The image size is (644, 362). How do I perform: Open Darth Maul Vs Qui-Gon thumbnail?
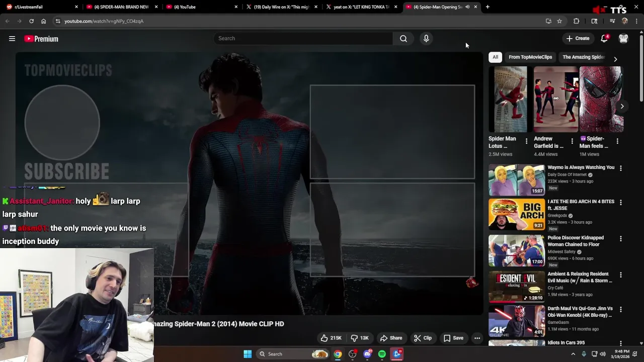(517, 321)
